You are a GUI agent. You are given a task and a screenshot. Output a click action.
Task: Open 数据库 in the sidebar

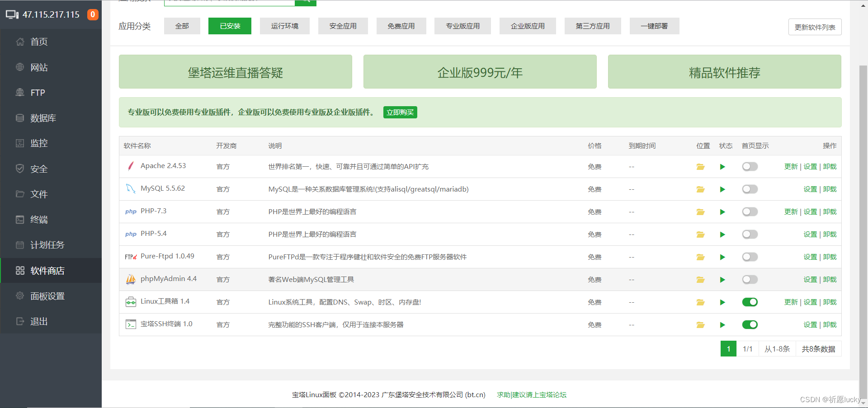(51, 118)
